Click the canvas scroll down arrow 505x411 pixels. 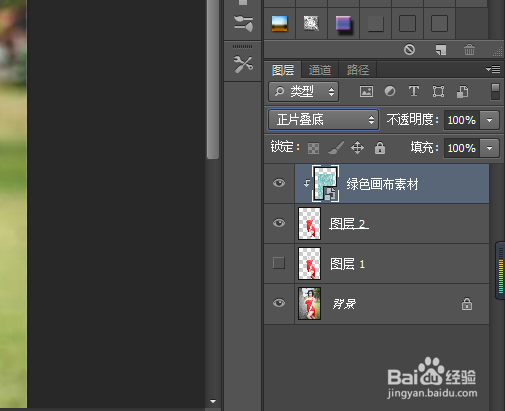[213, 401]
